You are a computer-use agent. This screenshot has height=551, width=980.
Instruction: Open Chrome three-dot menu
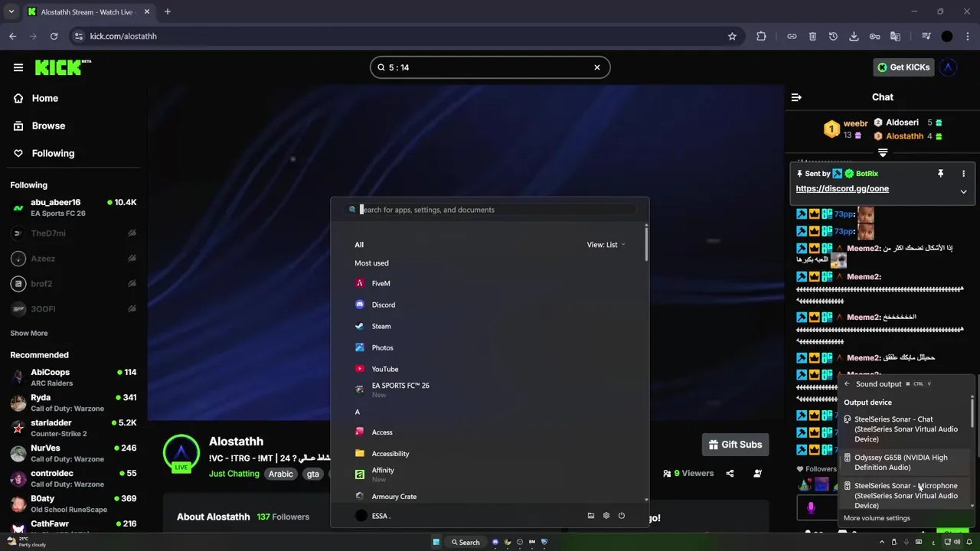(x=969, y=36)
